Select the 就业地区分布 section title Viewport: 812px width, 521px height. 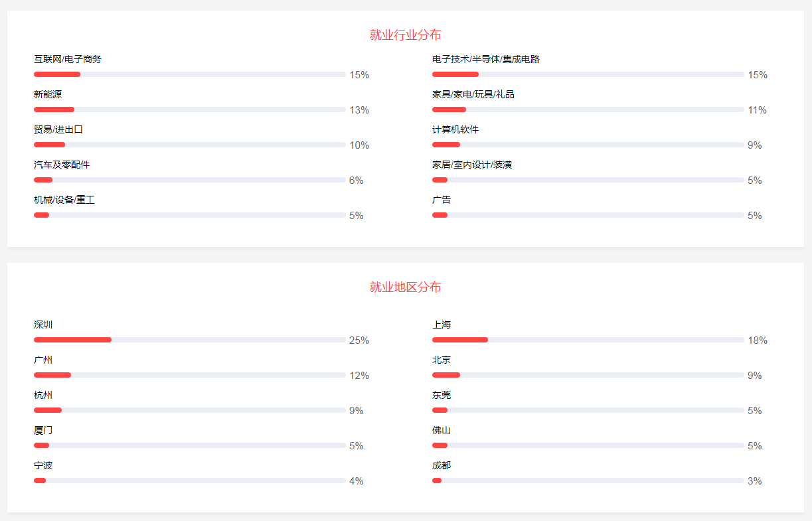[405, 287]
